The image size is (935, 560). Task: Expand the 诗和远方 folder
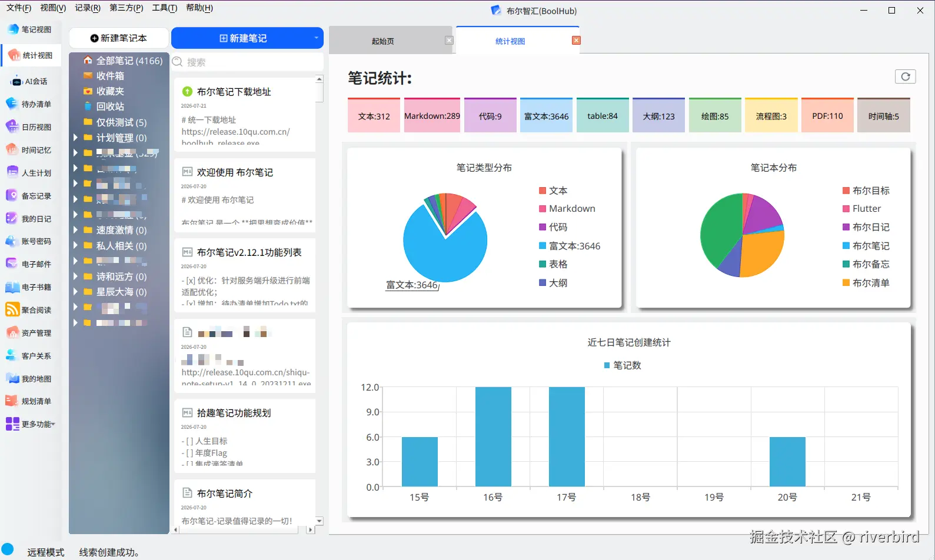(75, 276)
